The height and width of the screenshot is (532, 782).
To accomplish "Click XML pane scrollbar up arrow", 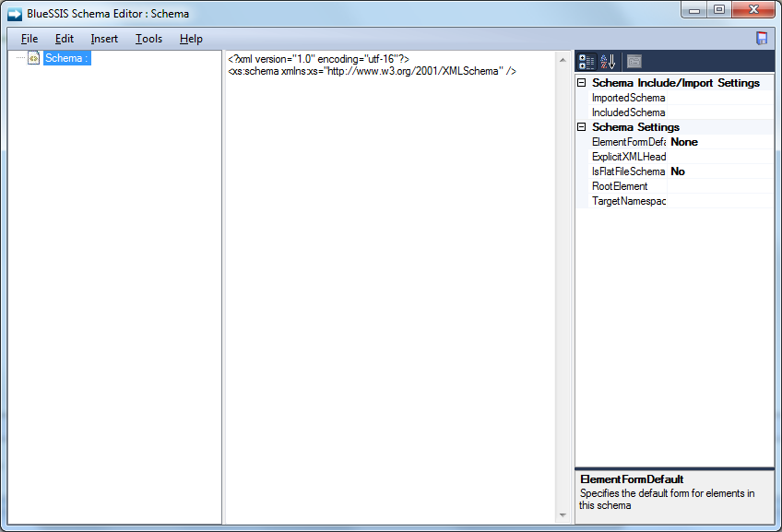I will tap(563, 60).
